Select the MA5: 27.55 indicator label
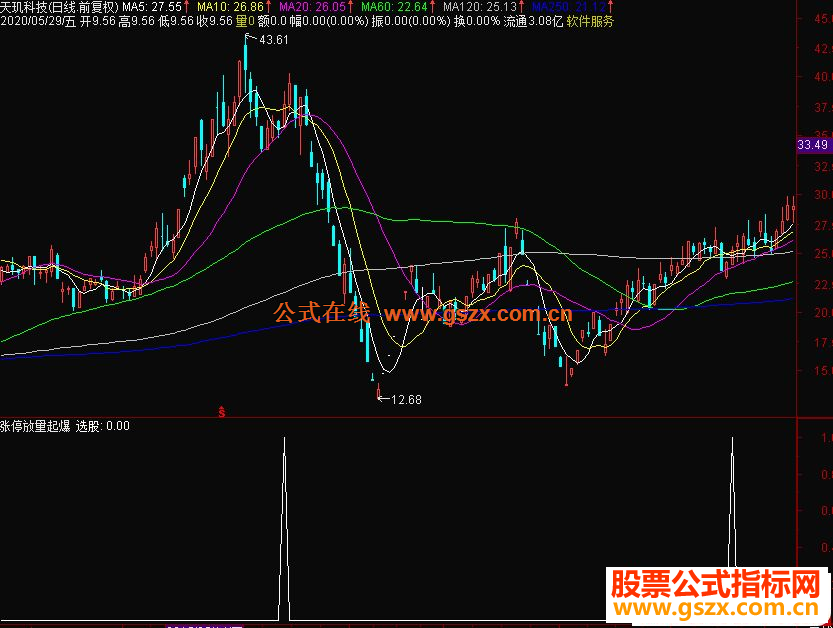The image size is (833, 628). pyautogui.click(x=152, y=7)
